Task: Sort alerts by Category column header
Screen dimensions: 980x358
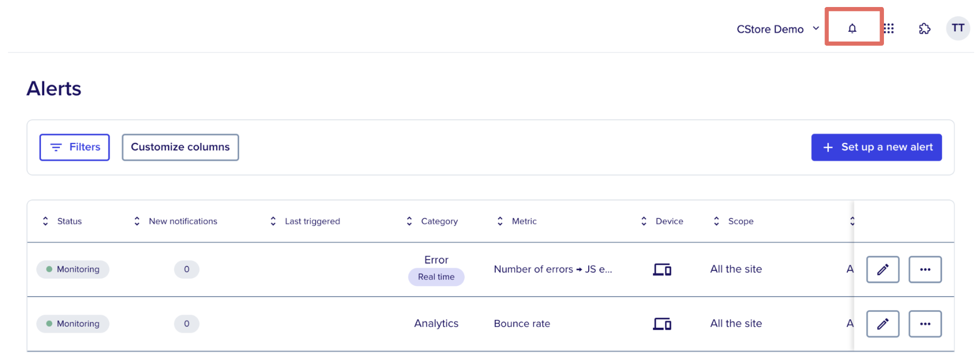Action: (x=432, y=221)
